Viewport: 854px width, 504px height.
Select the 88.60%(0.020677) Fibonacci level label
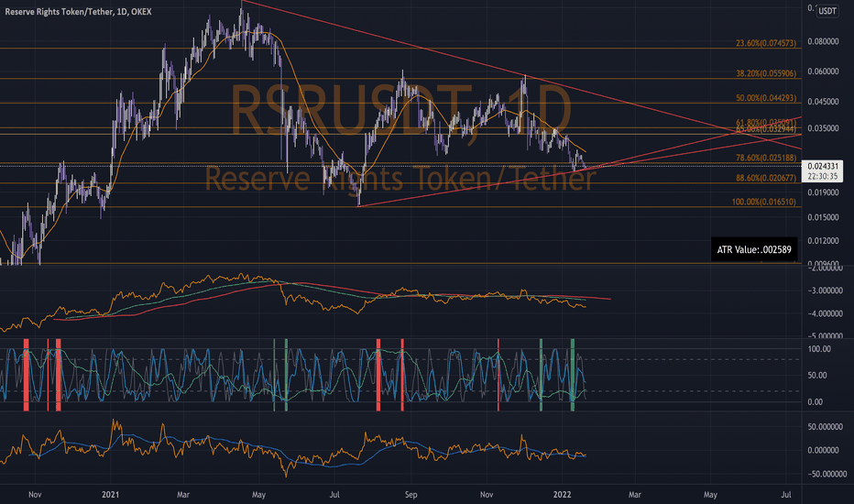click(766, 178)
